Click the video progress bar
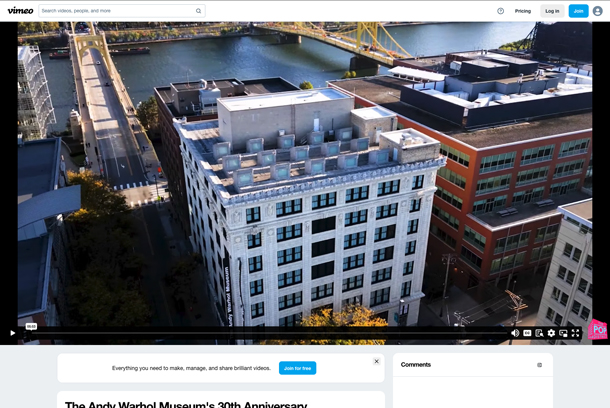This screenshot has height=408, width=610. point(269,333)
